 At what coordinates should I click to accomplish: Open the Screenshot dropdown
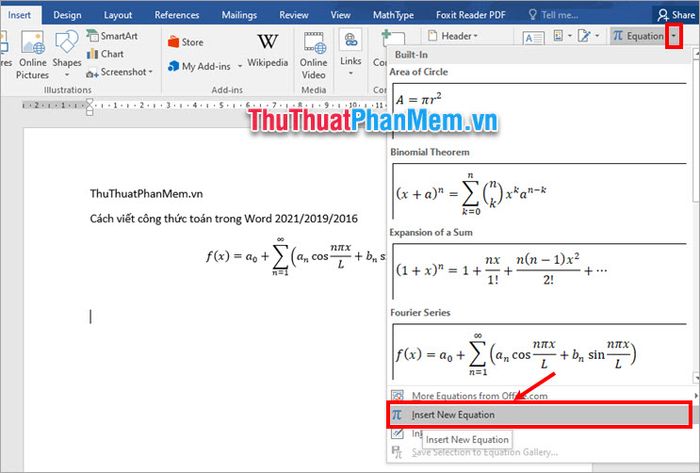[x=119, y=72]
